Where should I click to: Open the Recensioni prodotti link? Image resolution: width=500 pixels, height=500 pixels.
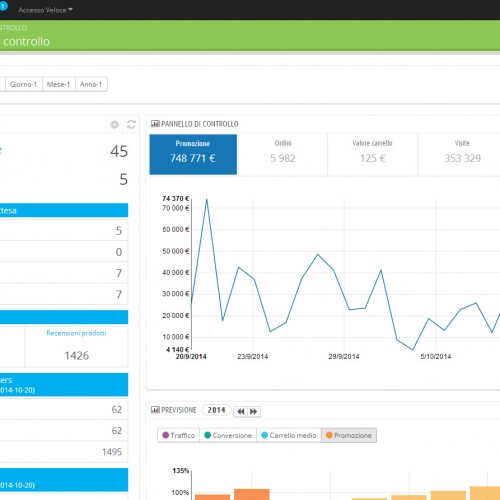point(76,333)
